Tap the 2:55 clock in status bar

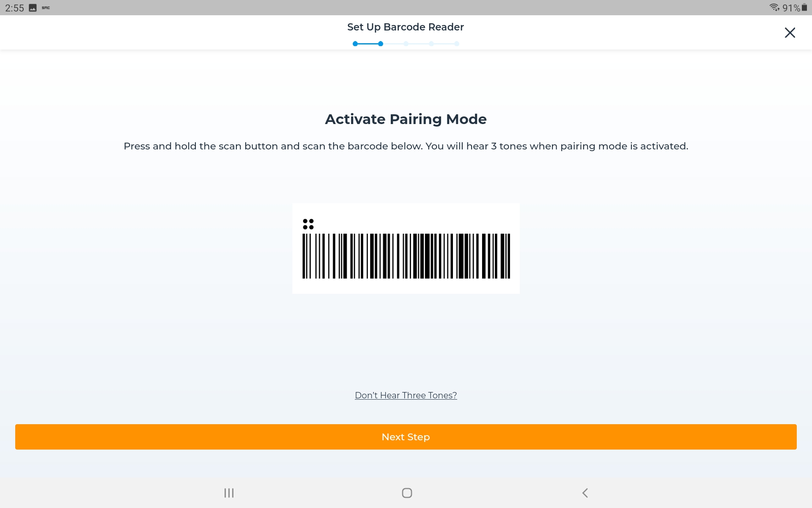pos(14,8)
